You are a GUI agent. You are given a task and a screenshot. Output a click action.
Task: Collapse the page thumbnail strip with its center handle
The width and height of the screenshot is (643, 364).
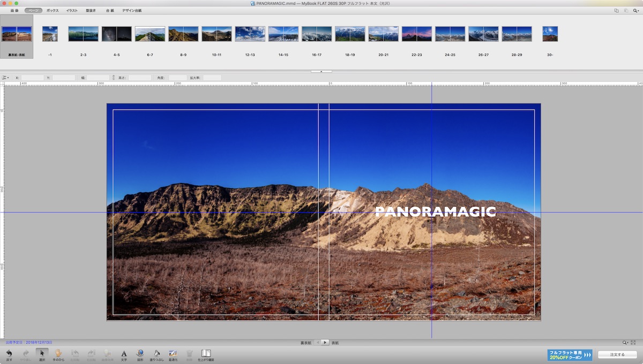(321, 71)
